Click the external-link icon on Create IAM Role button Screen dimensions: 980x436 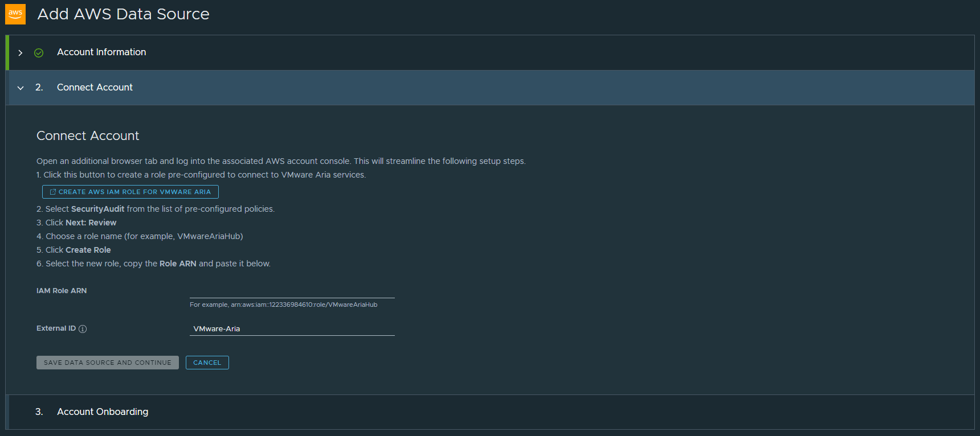point(53,192)
